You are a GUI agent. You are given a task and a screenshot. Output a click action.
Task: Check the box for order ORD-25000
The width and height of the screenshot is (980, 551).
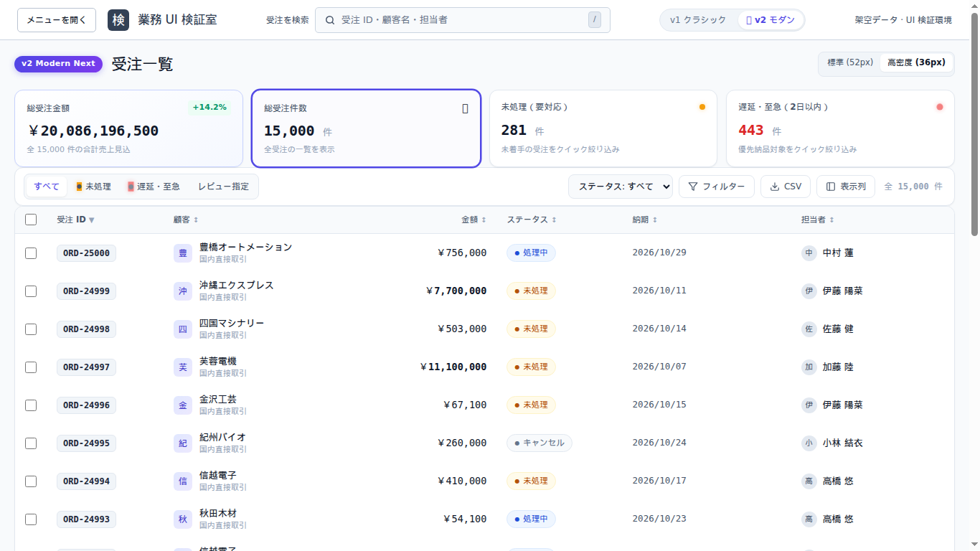pos(31,253)
